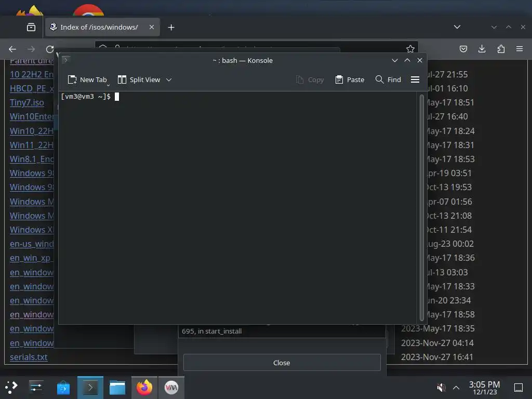Expand the Split View dropdown arrow

pos(169,79)
